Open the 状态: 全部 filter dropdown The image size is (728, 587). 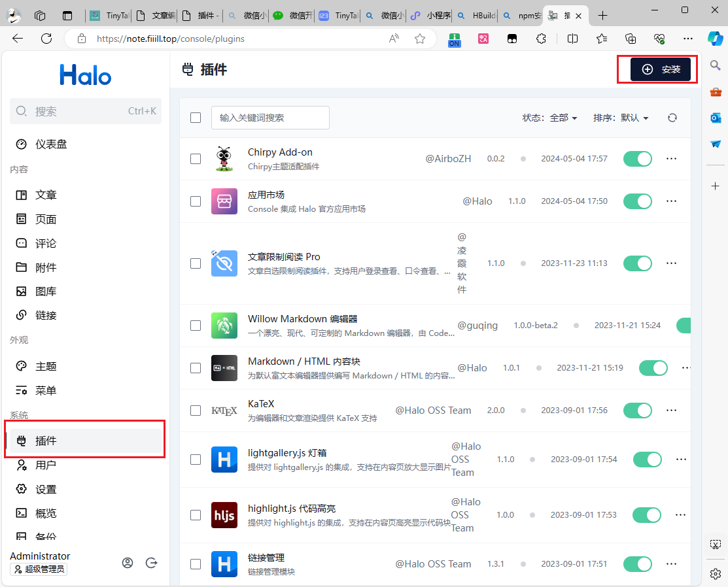click(x=549, y=118)
